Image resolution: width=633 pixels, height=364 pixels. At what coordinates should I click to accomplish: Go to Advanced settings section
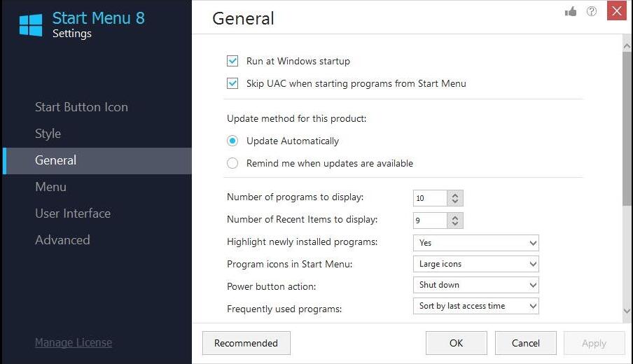point(62,239)
